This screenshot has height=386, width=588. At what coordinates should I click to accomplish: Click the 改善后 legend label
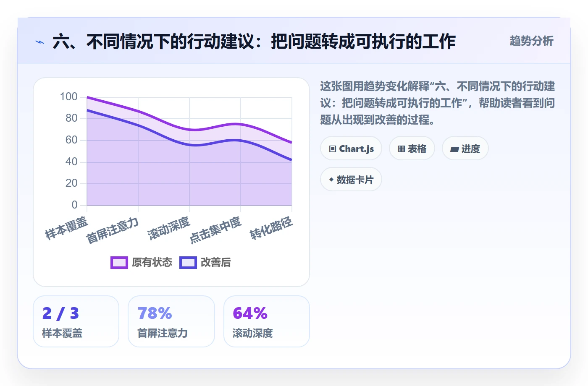(x=216, y=263)
